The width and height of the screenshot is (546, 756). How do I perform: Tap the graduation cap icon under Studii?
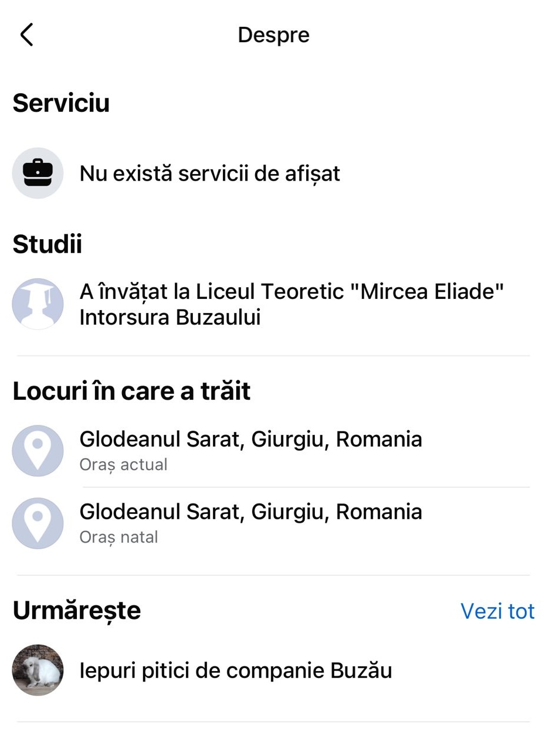(38, 304)
